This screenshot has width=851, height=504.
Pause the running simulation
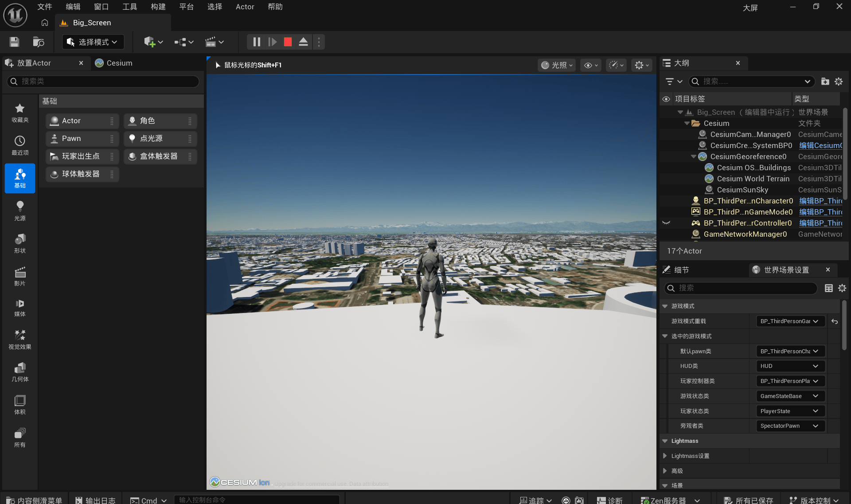click(257, 42)
